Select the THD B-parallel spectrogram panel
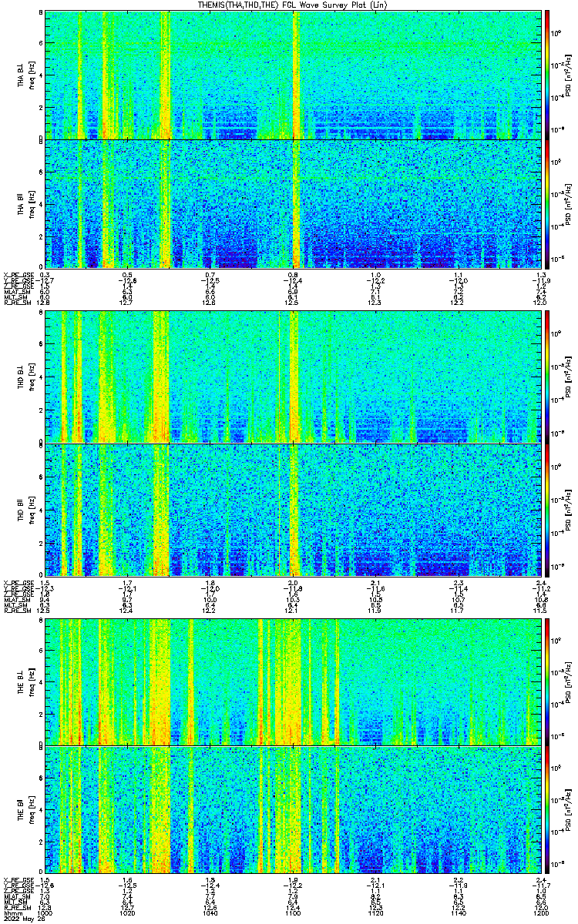578x924 pixels. pos(294,510)
